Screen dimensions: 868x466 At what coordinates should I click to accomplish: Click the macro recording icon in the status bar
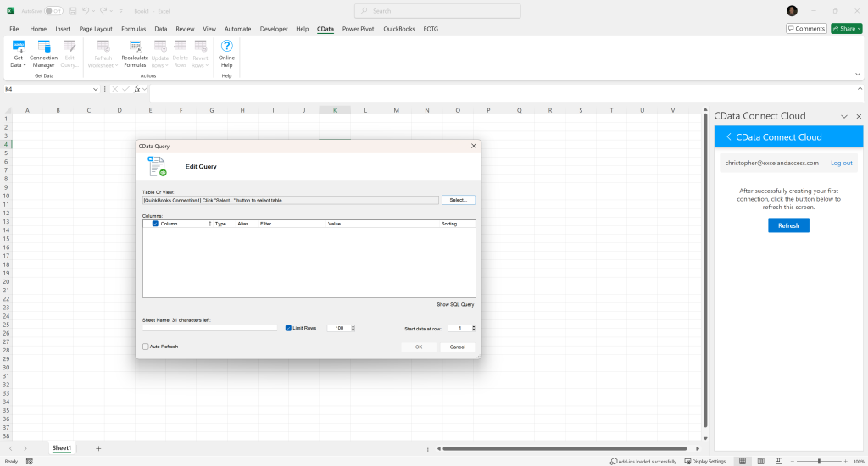coord(30,461)
